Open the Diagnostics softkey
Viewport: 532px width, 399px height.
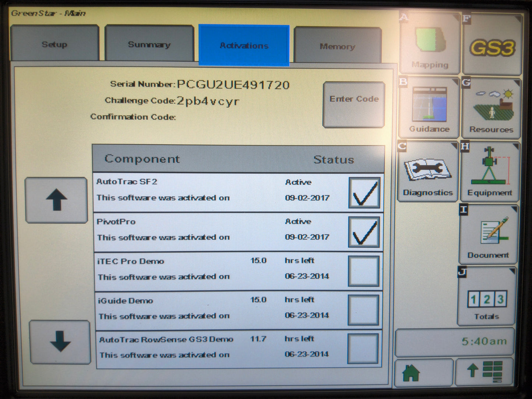428,172
